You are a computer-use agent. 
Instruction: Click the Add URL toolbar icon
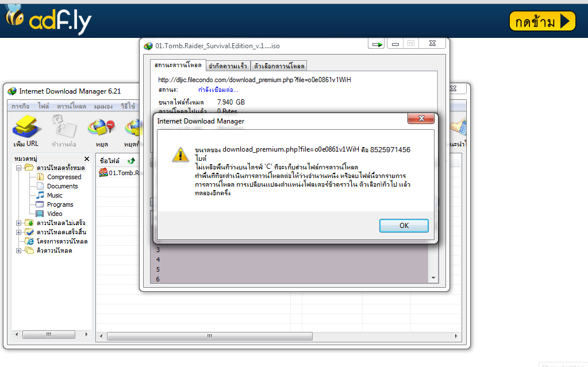[x=25, y=128]
